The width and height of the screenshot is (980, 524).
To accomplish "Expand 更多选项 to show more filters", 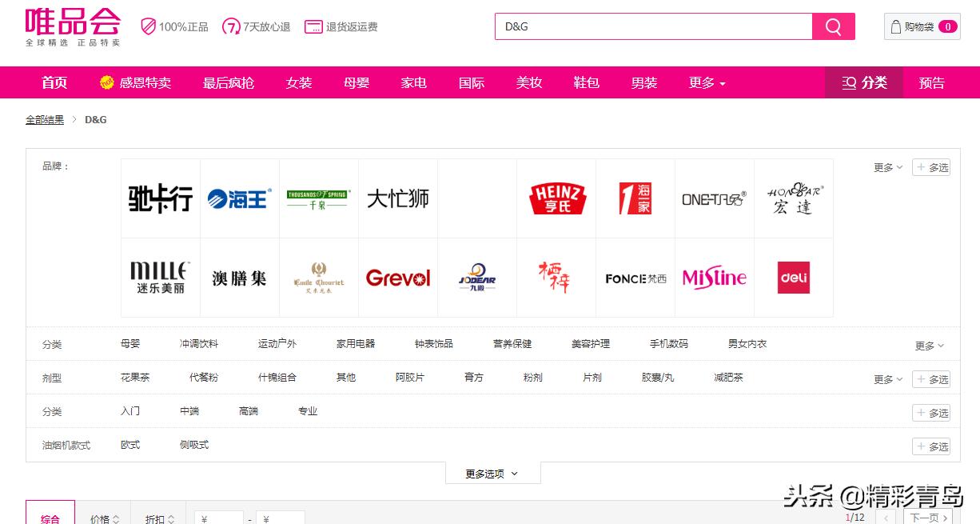I will tap(492, 473).
